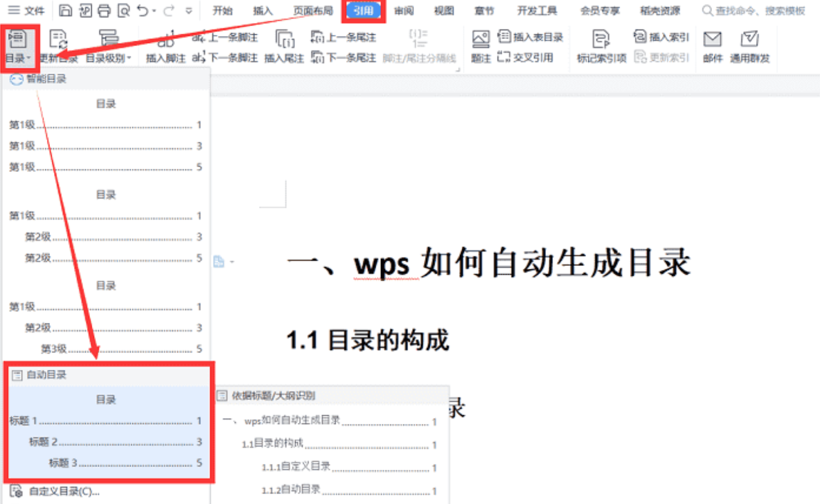Click the paragraph layout icon beside the heading
This screenshot has width=820, height=504.
pos(219,262)
